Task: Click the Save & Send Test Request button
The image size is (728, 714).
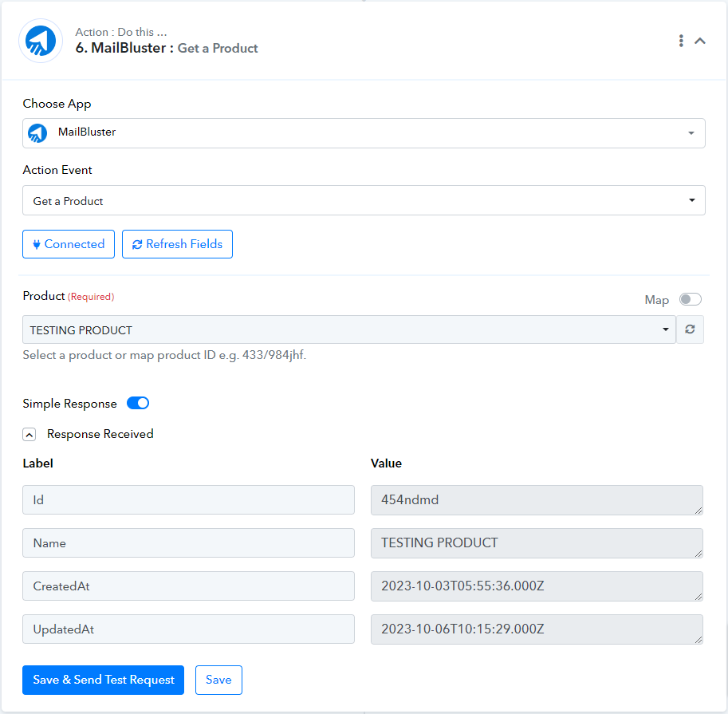Action: pos(103,680)
